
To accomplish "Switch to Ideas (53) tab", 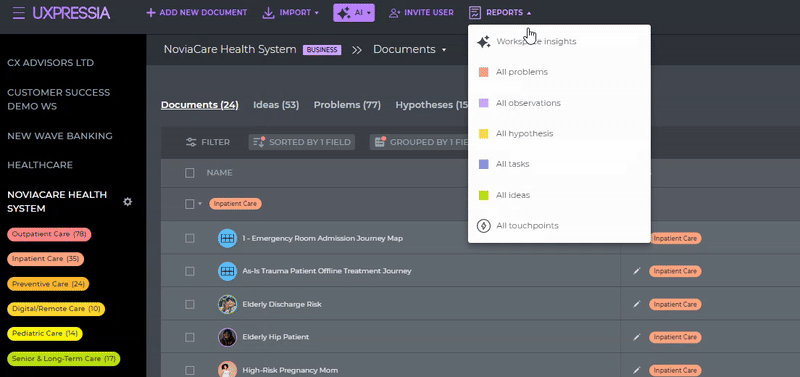I will [276, 105].
